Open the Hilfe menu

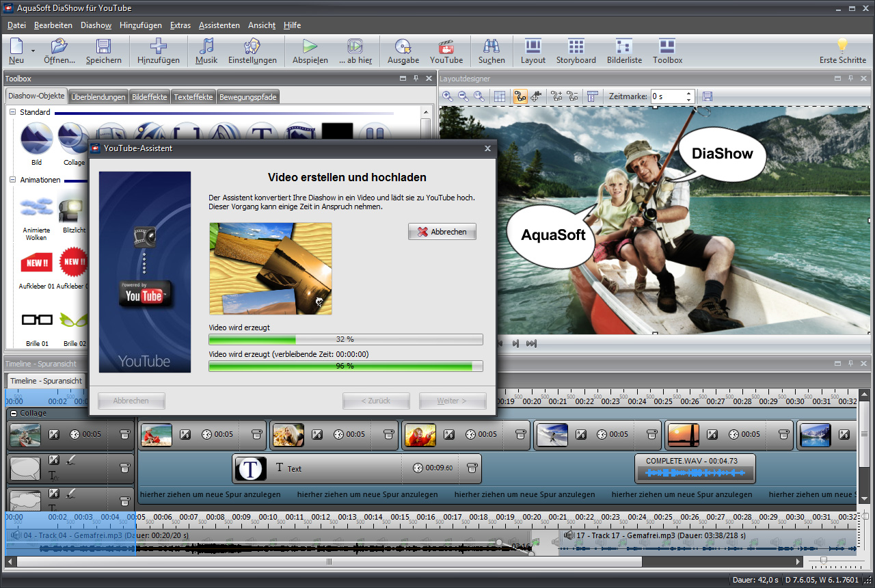[x=292, y=25]
